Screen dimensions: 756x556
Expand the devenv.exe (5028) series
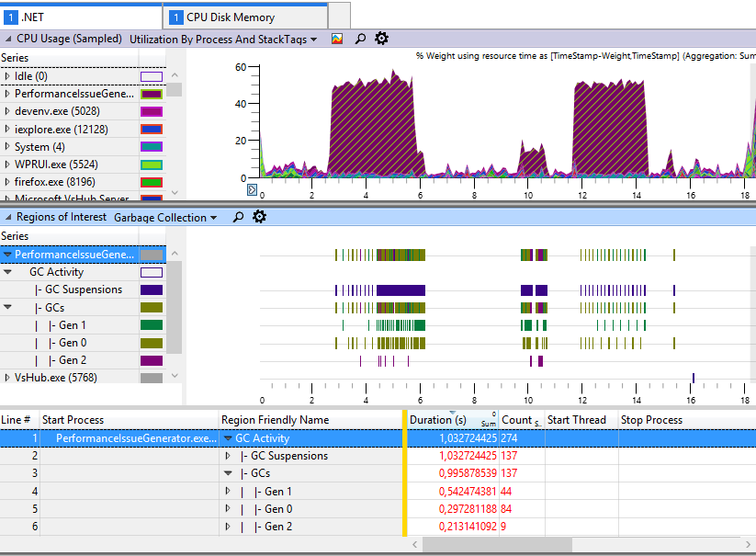pyautogui.click(x=7, y=111)
